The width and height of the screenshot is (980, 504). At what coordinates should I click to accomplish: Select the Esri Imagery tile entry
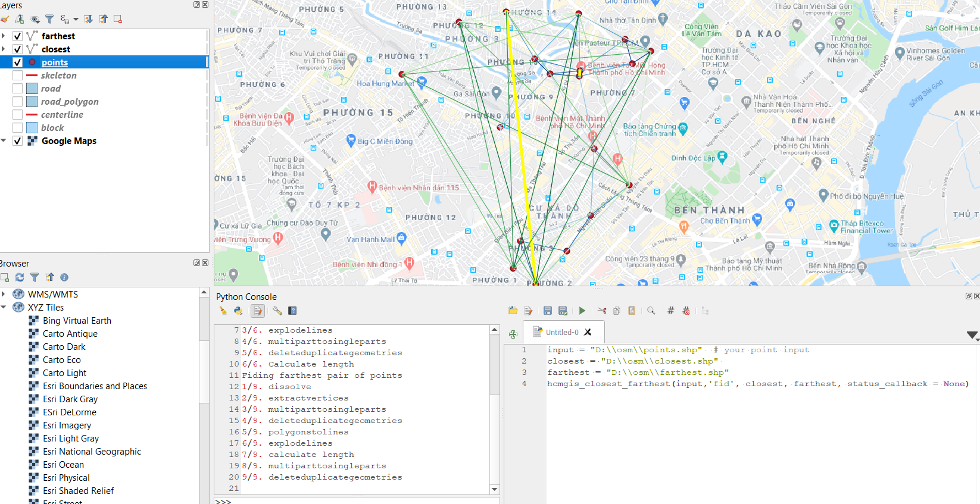point(67,425)
